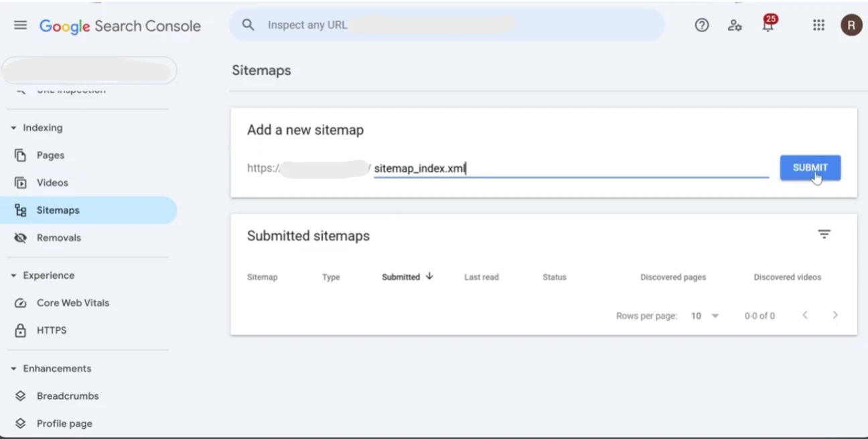The width and height of the screenshot is (868, 439).
Task: Click the next page chevron in pagination
Action: pyautogui.click(x=835, y=314)
